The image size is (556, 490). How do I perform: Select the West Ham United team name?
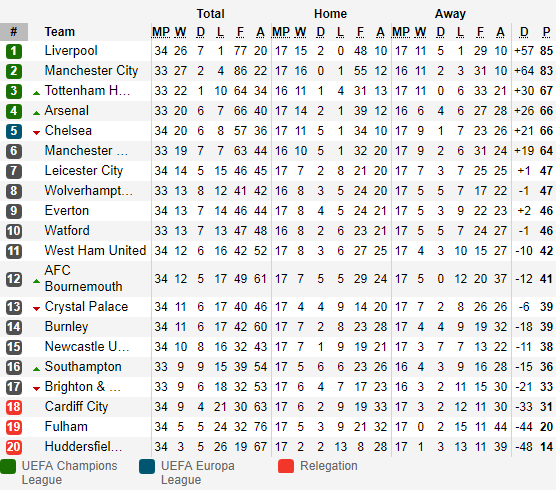[x=95, y=250]
